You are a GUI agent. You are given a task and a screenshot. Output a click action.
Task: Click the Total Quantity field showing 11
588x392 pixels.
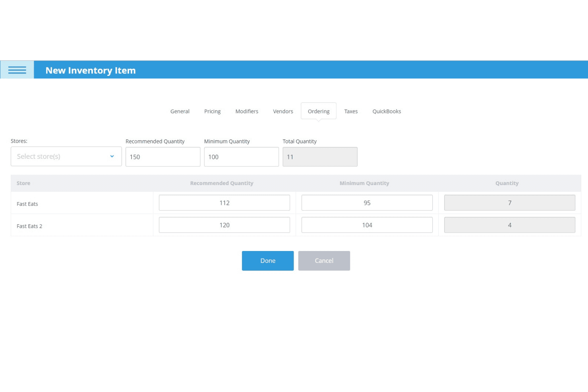point(320,157)
